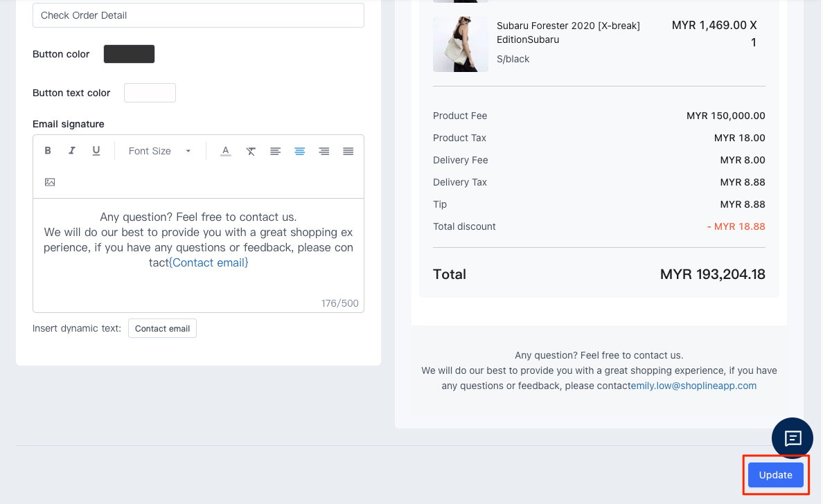823x504 pixels.
Task: Center-align the signature text
Action: tap(299, 151)
